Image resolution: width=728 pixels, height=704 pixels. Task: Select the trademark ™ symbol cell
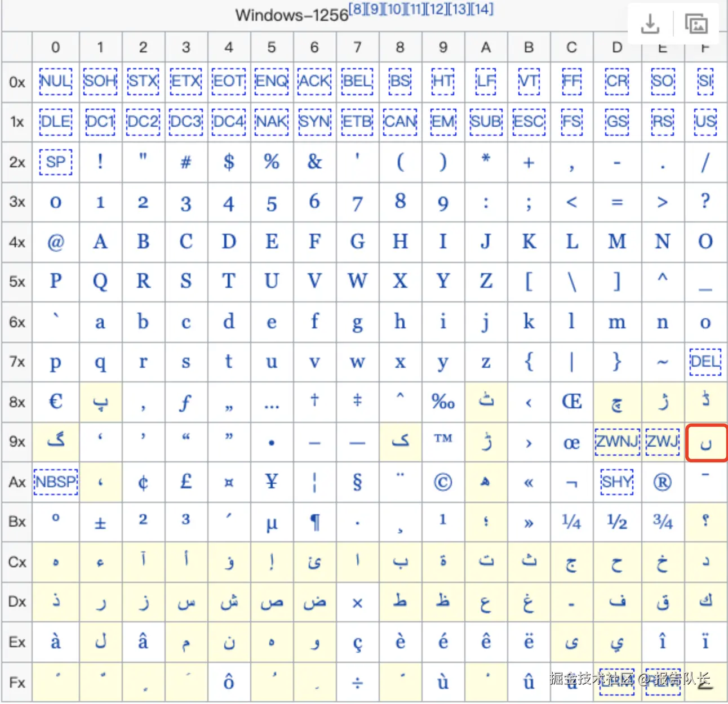443,442
